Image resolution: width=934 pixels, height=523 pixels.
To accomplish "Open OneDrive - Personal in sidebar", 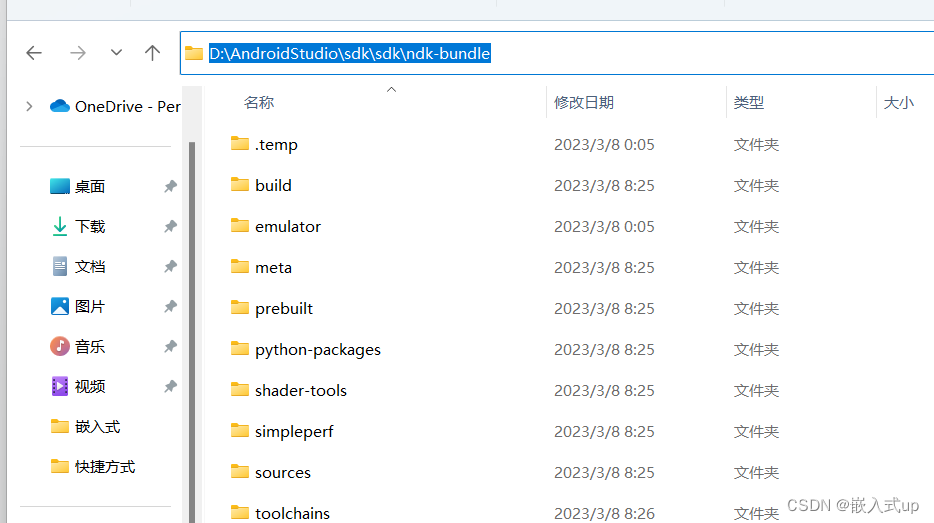I will pos(114,107).
